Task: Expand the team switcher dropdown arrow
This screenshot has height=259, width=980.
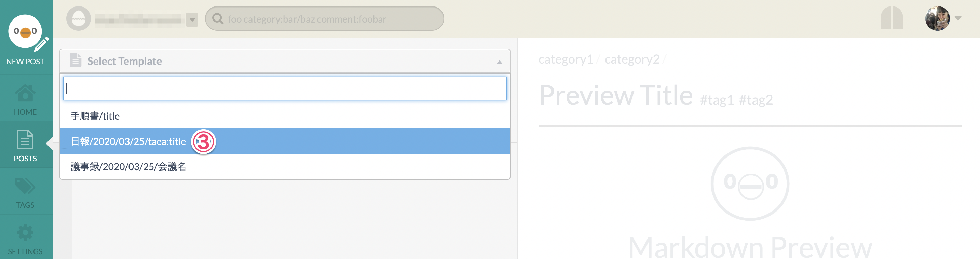Action: click(x=192, y=19)
